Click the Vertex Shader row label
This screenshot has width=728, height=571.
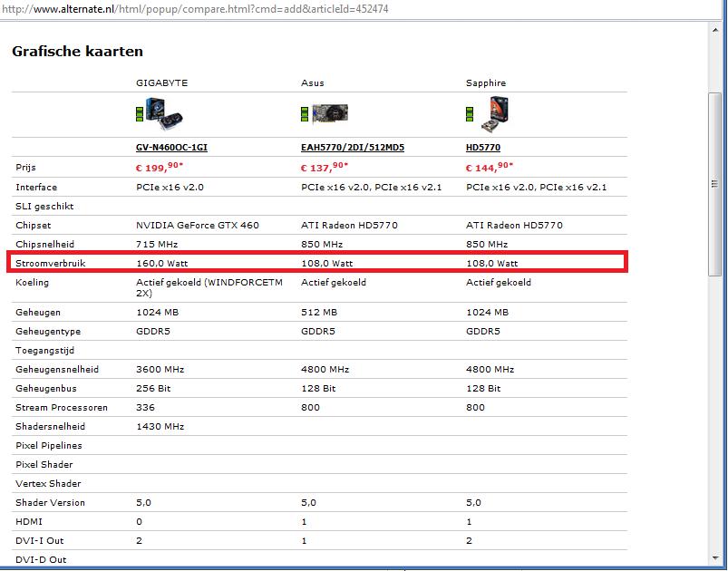(x=48, y=484)
